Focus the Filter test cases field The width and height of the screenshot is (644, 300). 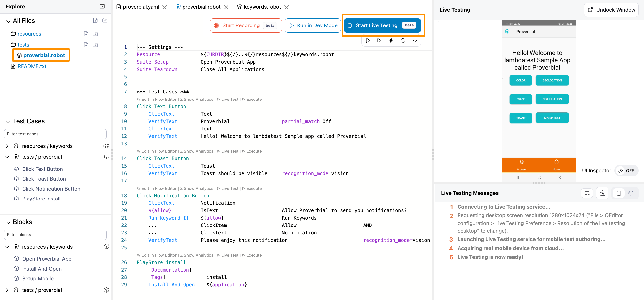click(55, 134)
